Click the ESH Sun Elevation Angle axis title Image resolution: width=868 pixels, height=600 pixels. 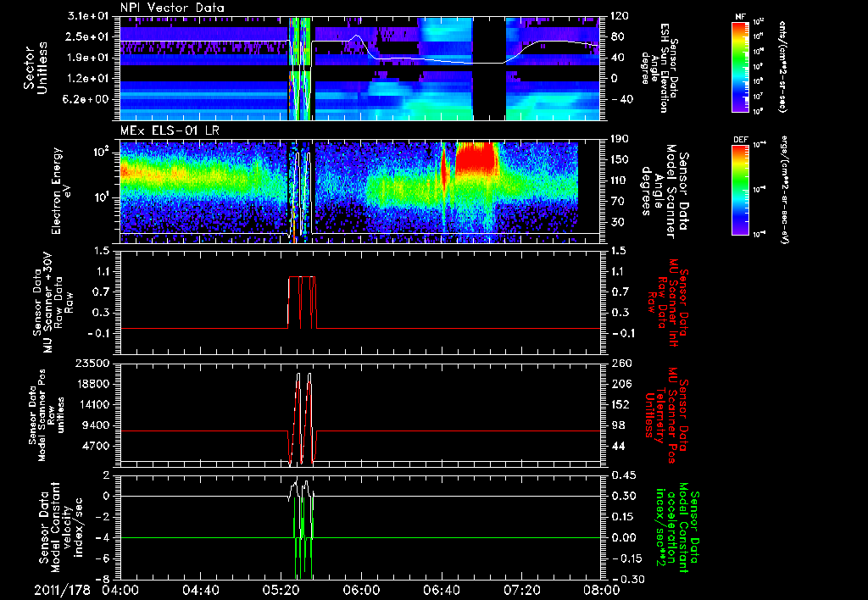click(x=659, y=68)
